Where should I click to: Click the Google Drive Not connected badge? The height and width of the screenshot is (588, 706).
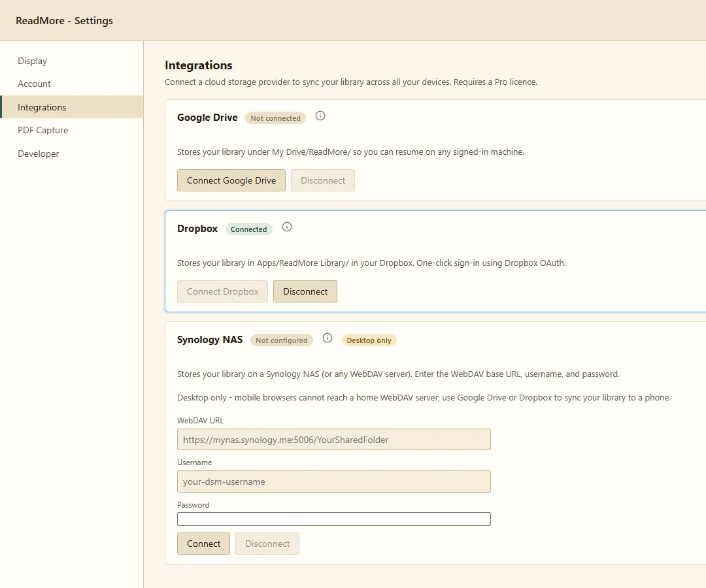(276, 118)
